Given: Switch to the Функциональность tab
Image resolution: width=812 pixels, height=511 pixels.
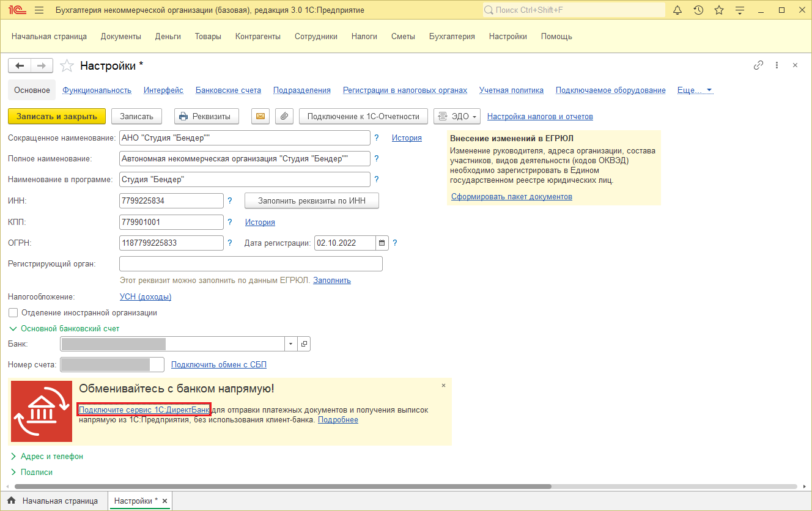Looking at the screenshot, I should click(x=97, y=90).
